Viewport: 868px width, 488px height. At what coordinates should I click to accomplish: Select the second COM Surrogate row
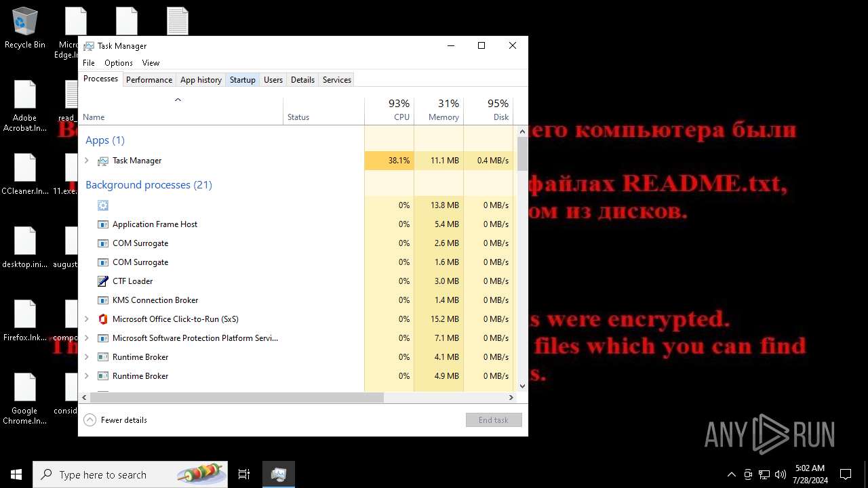pos(296,262)
